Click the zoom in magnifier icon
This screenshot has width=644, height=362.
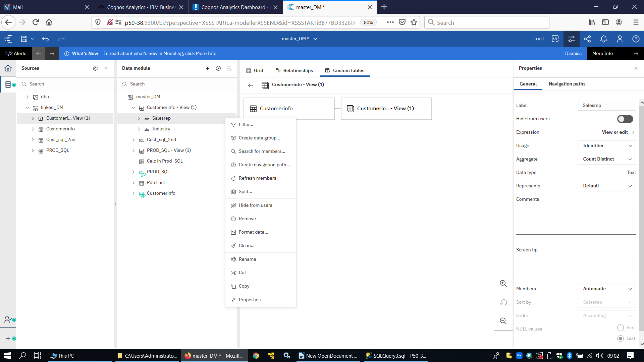[503, 284]
